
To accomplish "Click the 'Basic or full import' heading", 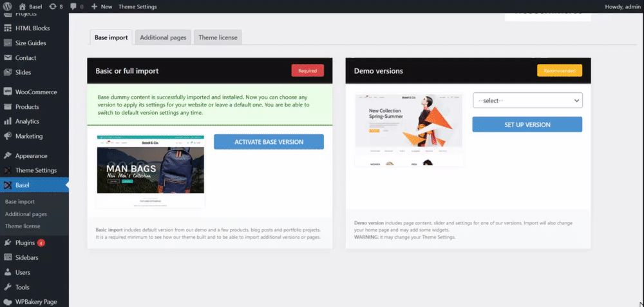I will [127, 71].
